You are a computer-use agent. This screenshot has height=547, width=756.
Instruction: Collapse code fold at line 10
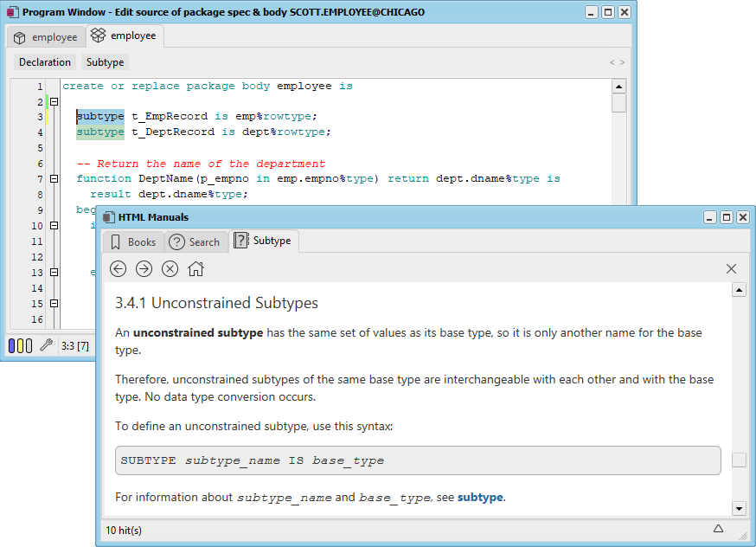[54, 225]
